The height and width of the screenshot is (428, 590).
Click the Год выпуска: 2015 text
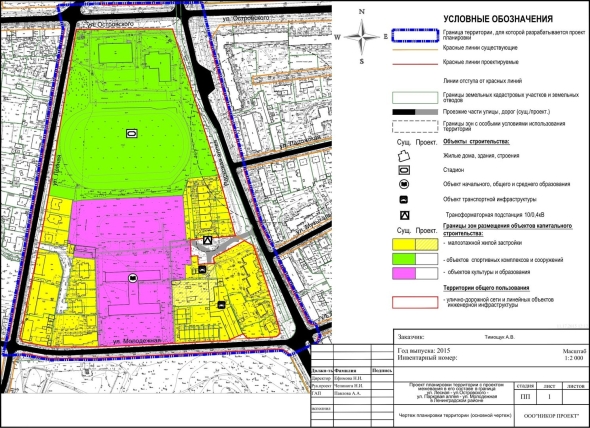point(424,350)
